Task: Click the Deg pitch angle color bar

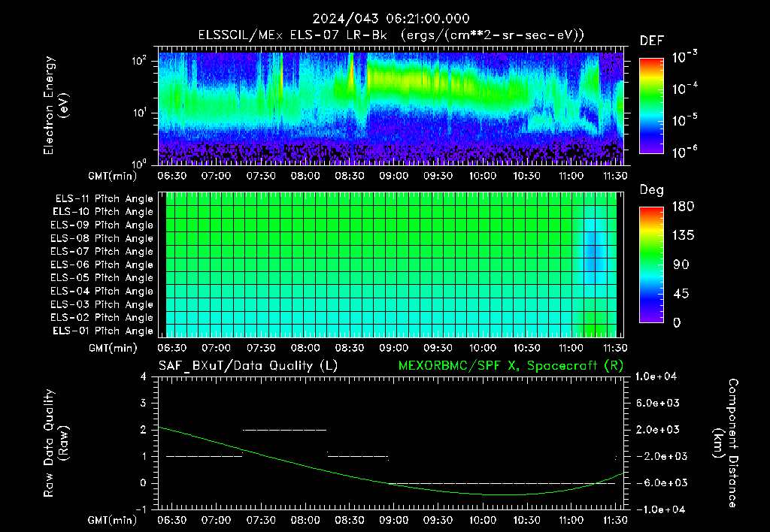Action: click(651, 264)
